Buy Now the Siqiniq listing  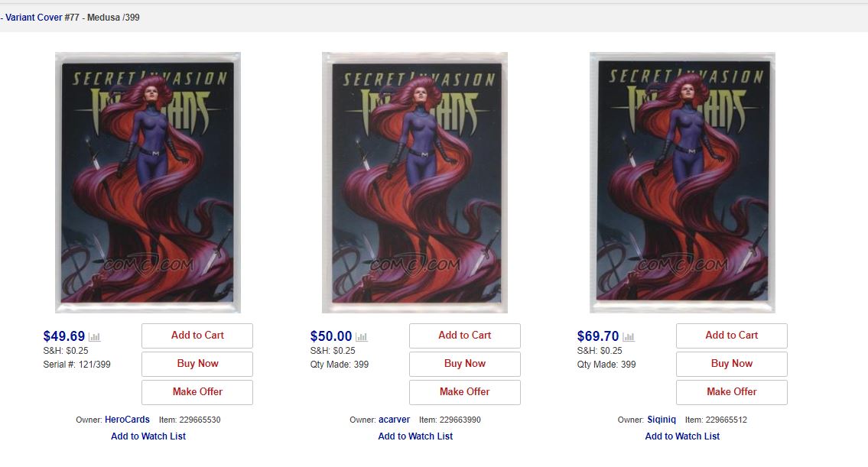[x=731, y=364]
